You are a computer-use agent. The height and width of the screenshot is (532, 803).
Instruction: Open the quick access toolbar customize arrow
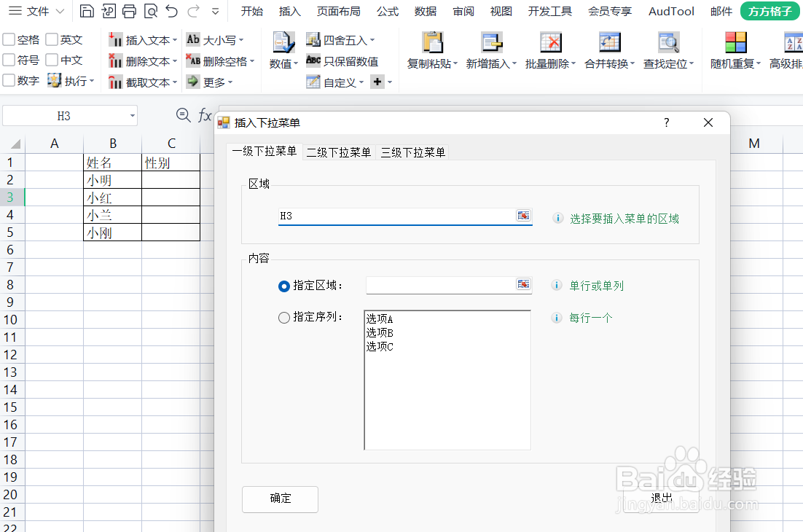[215, 11]
